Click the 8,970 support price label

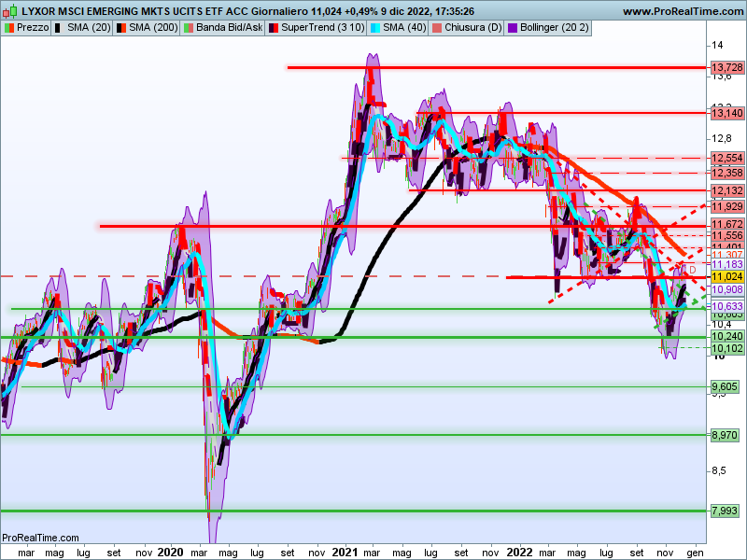[725, 435]
